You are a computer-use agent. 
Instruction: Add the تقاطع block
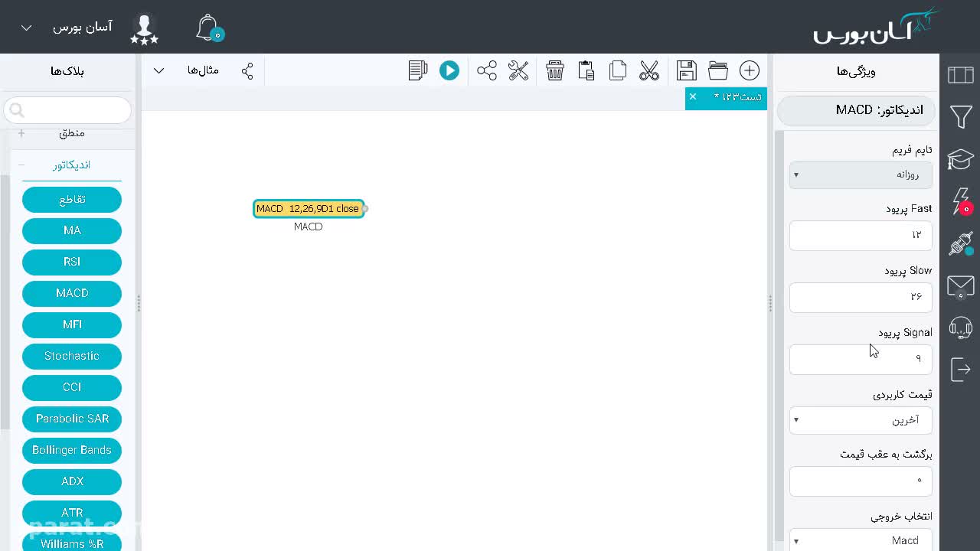[72, 200]
